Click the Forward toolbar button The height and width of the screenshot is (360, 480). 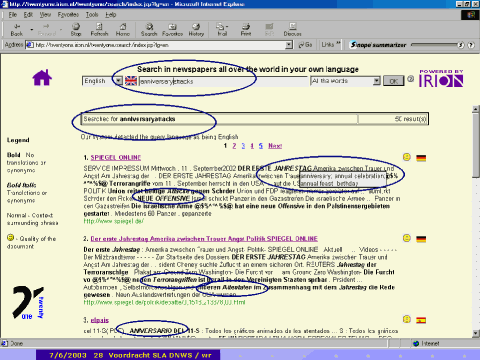(47, 30)
